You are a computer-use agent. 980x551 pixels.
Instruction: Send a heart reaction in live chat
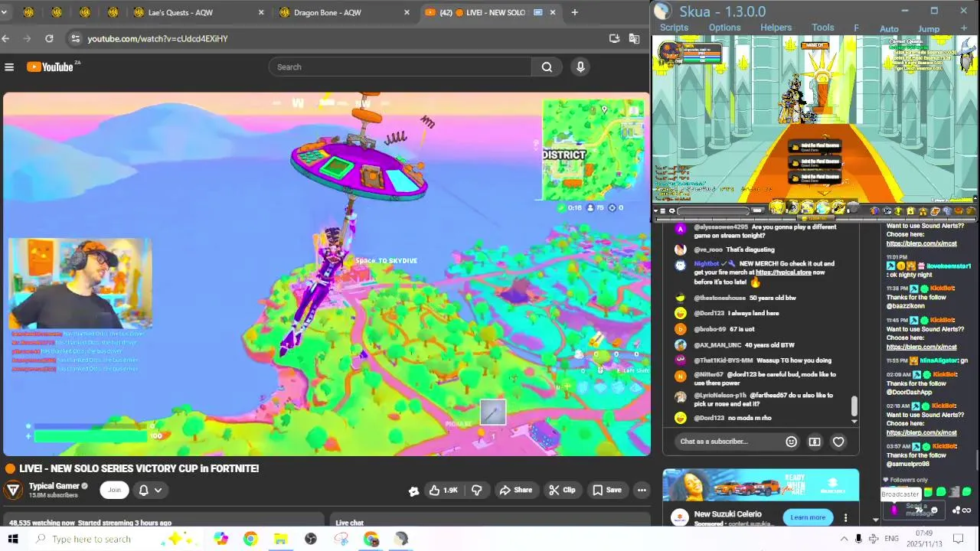pyautogui.click(x=838, y=442)
